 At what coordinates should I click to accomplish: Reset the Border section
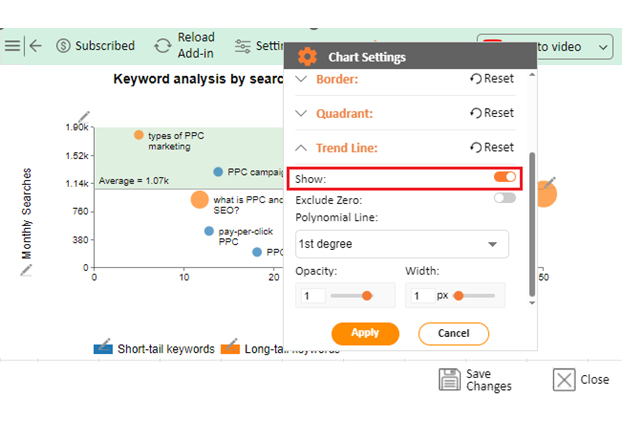click(x=492, y=79)
